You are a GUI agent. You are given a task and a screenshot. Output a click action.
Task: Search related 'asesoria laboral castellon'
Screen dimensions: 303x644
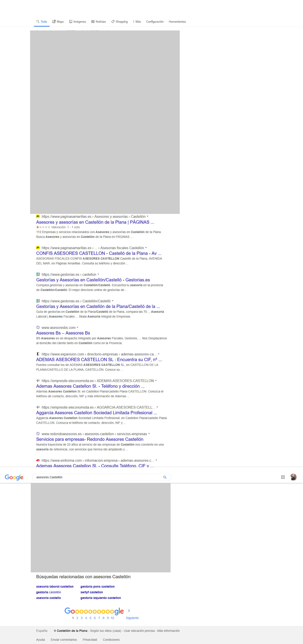click(55, 587)
